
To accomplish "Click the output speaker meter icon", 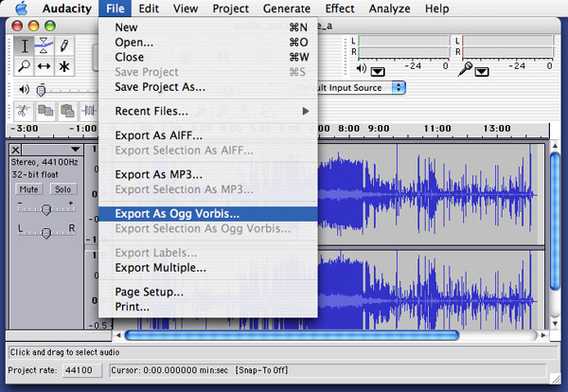I will [x=362, y=68].
